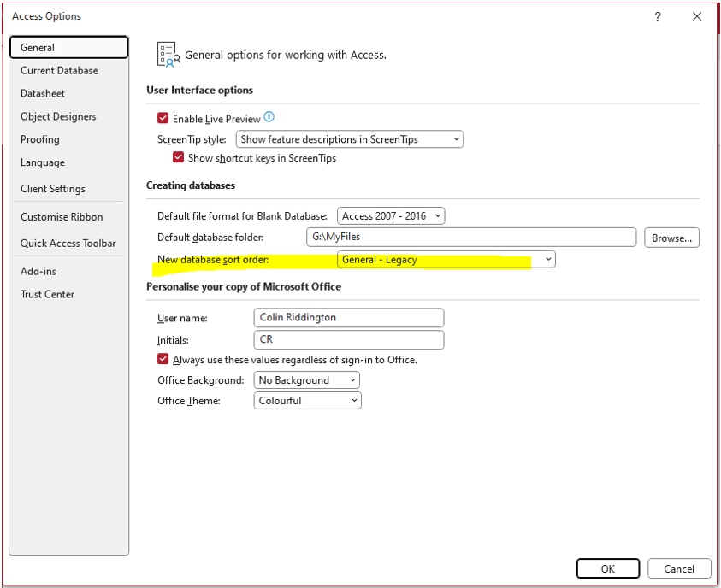The image size is (721, 588).
Task: Click the Office Theme label
Action: click(x=188, y=401)
